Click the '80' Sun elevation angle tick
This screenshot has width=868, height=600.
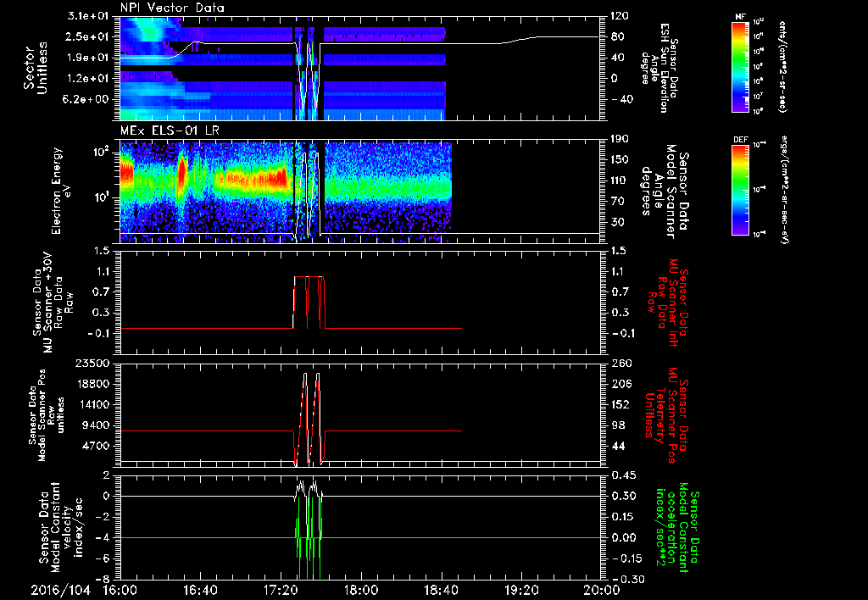(618, 36)
